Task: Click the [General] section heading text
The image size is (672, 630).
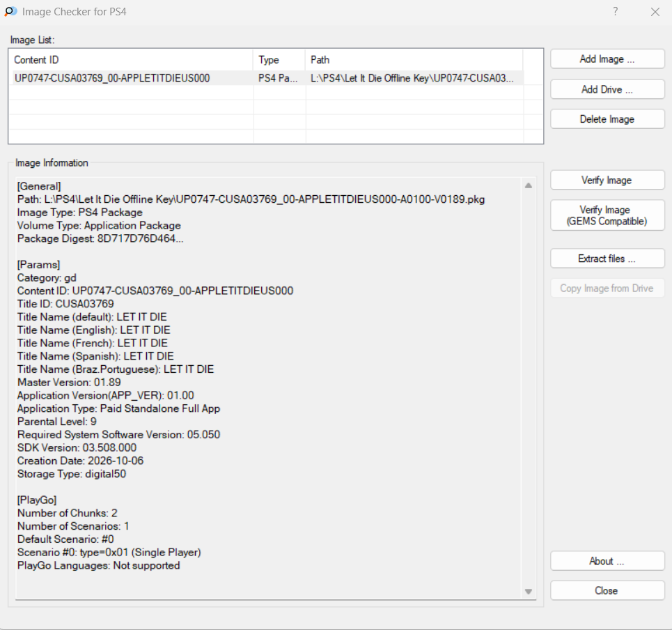Action: pyautogui.click(x=39, y=186)
